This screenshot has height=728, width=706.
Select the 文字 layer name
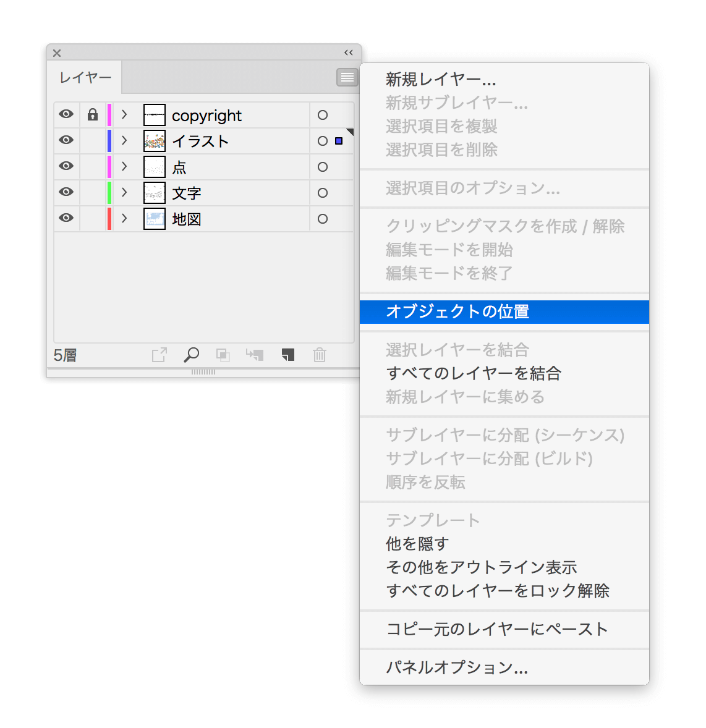tap(187, 193)
